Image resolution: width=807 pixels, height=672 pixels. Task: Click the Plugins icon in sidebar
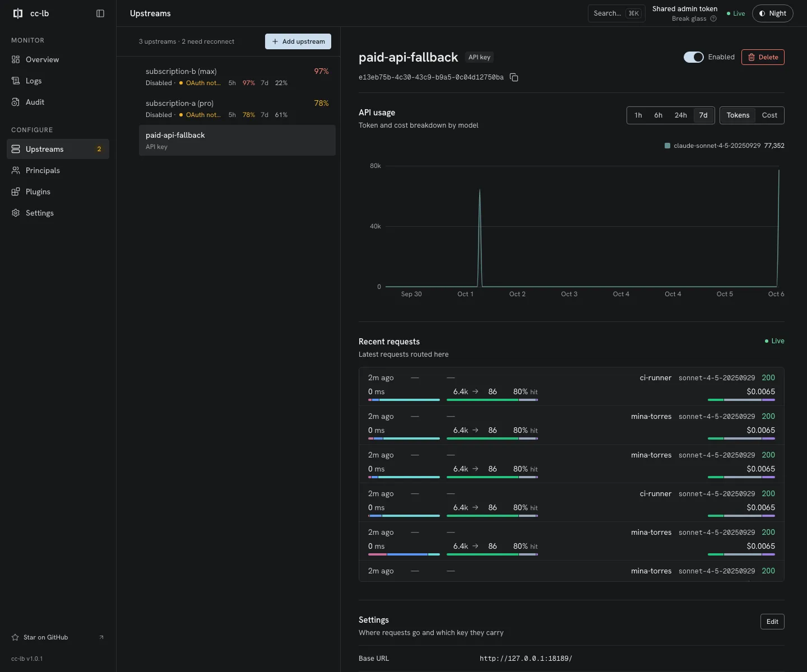[16, 192]
